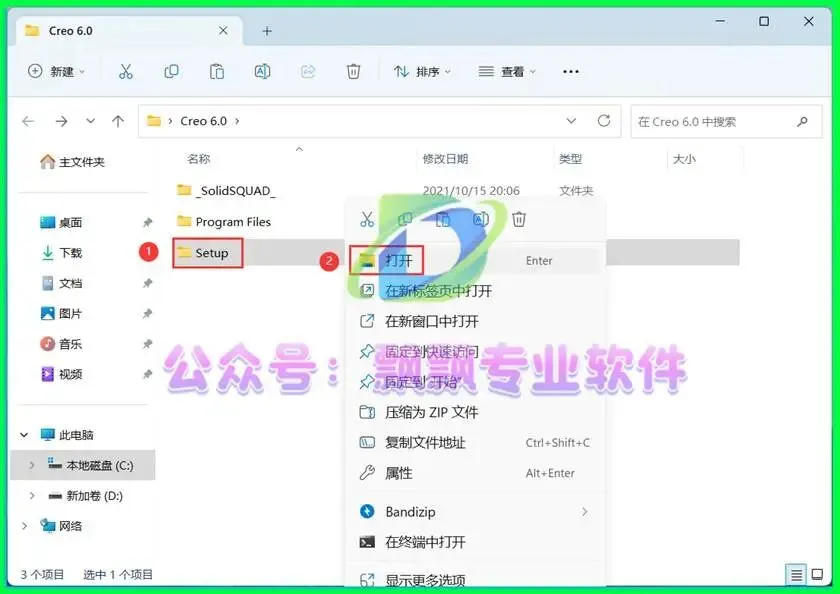Expand 本地磁盘 (C:) in the tree
Image resolution: width=840 pixels, height=594 pixels.
pos(32,465)
